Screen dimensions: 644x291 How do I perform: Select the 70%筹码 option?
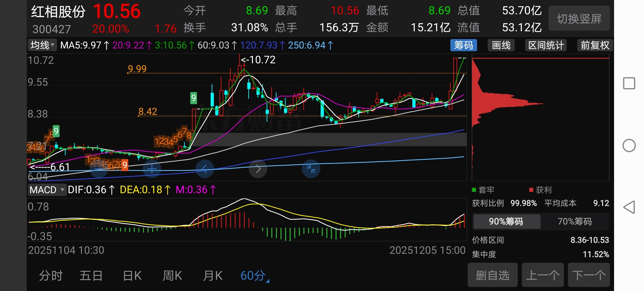(x=574, y=221)
